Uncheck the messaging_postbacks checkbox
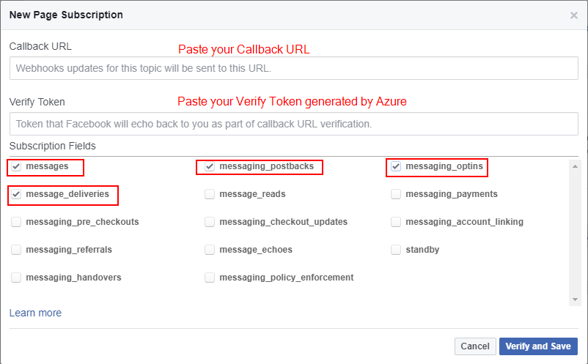This screenshot has height=364, width=588. click(x=210, y=166)
